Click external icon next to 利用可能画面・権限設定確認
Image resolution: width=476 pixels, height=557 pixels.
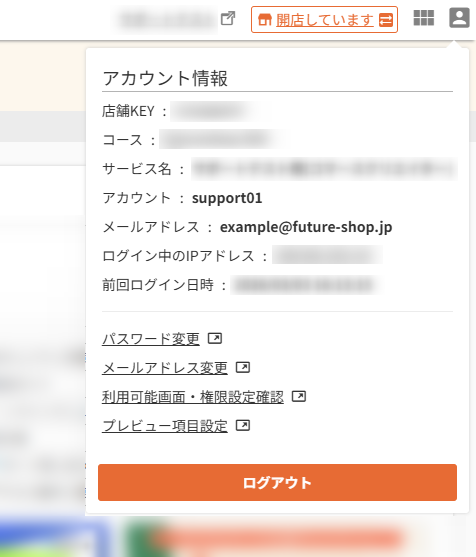pyautogui.click(x=299, y=396)
